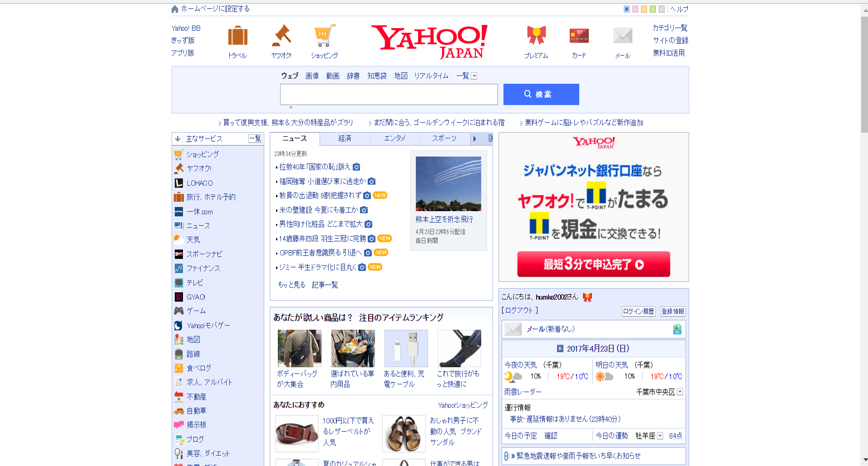Click inside the web search text box
The height and width of the screenshot is (466, 868).
pos(389,94)
